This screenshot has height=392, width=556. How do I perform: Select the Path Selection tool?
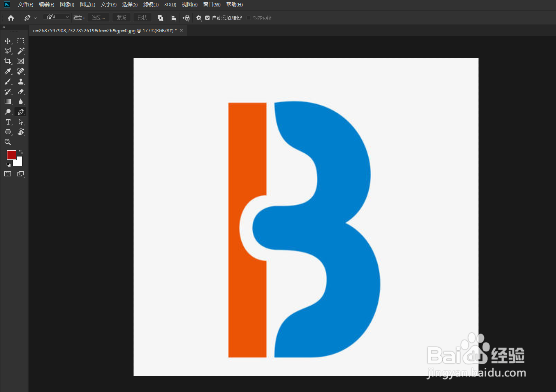(21, 122)
